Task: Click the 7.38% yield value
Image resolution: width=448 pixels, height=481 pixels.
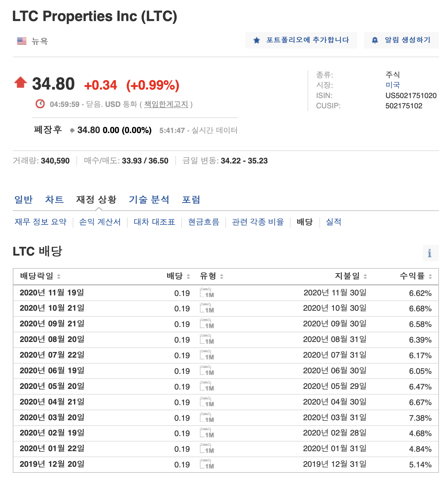Action: (420, 418)
